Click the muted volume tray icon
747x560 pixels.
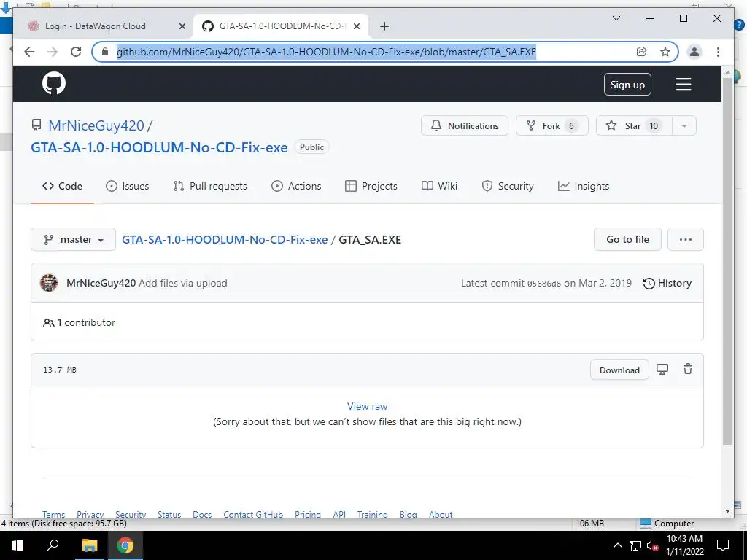click(x=652, y=545)
